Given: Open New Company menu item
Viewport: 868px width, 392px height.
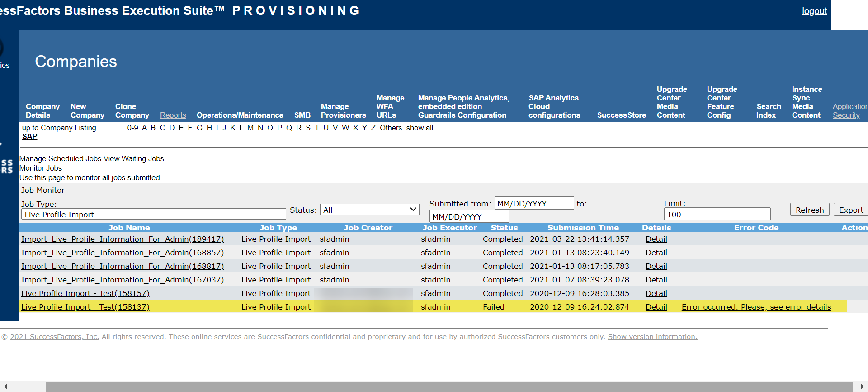Looking at the screenshot, I should click(87, 111).
